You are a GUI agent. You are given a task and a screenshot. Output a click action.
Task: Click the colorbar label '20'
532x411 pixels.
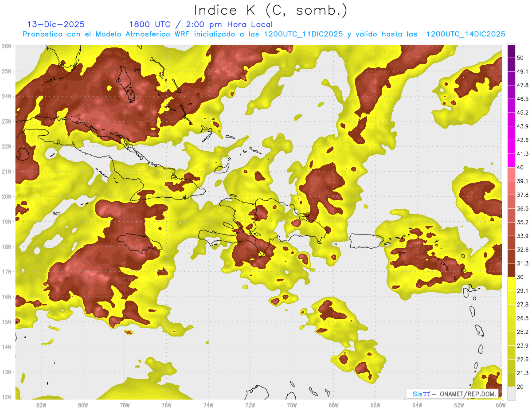point(521,387)
